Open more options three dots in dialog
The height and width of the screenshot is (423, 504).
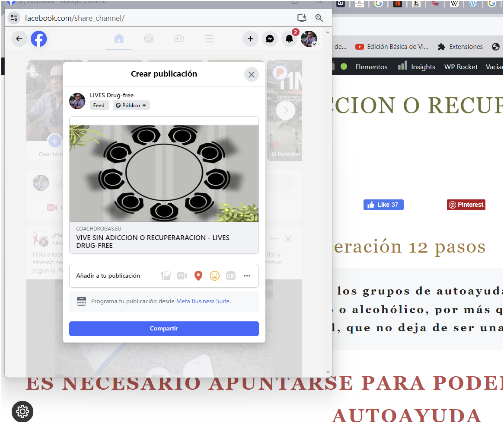tap(247, 276)
